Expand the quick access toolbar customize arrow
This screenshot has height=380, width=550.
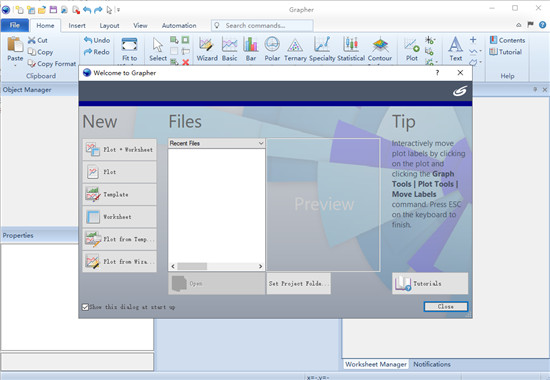pos(119,10)
